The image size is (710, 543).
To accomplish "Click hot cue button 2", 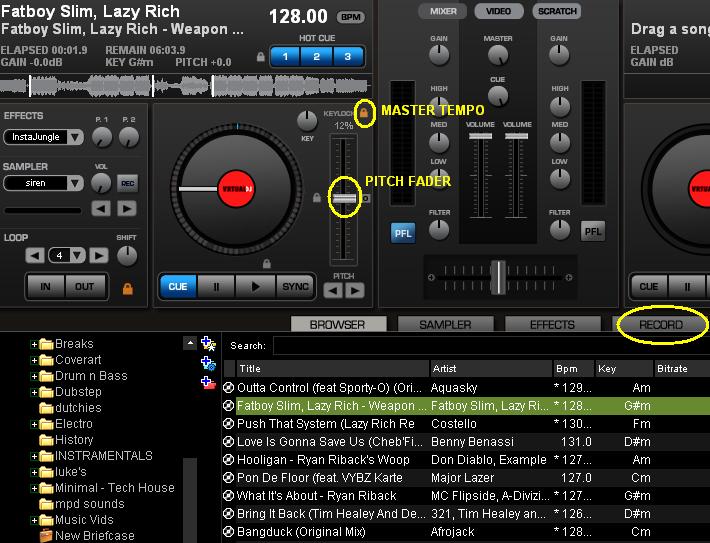I will tap(317, 57).
